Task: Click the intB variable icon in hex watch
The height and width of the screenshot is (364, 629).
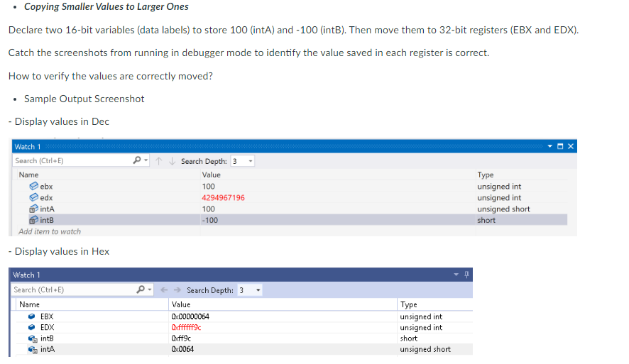Action: 33,338
